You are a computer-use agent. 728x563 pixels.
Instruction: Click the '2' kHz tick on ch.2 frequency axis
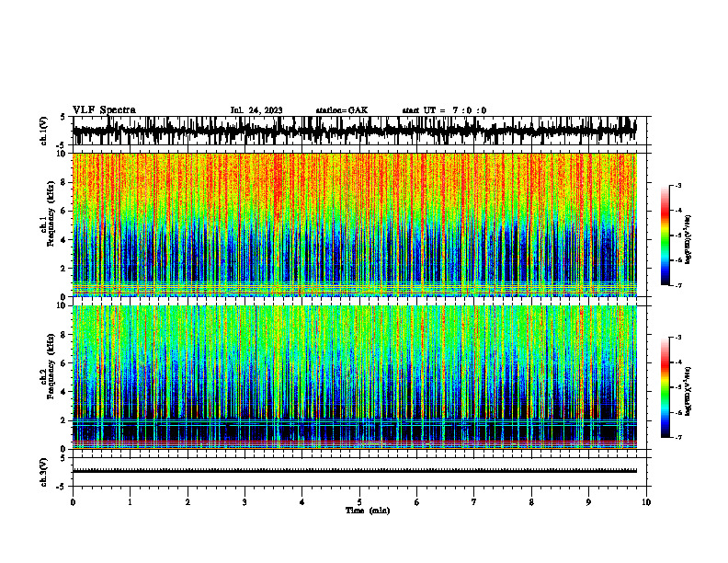point(64,420)
